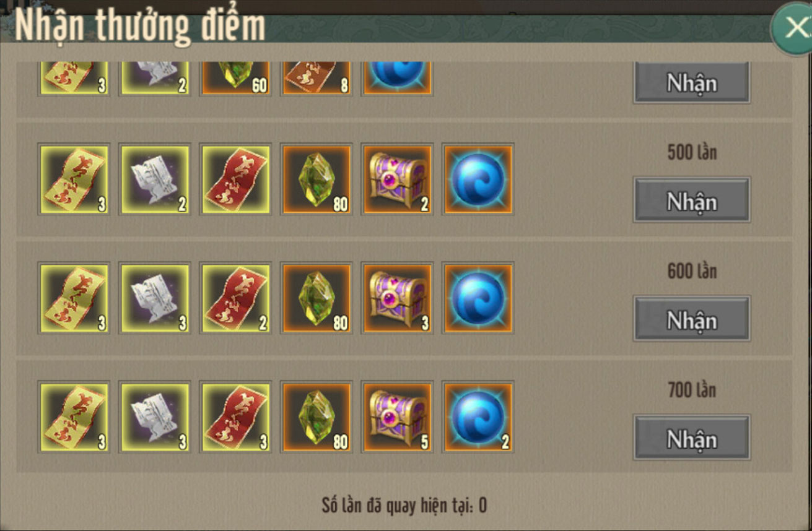Select the purple treasure chest x5 in 700 row
This screenshot has height=531, width=812.
tap(397, 417)
